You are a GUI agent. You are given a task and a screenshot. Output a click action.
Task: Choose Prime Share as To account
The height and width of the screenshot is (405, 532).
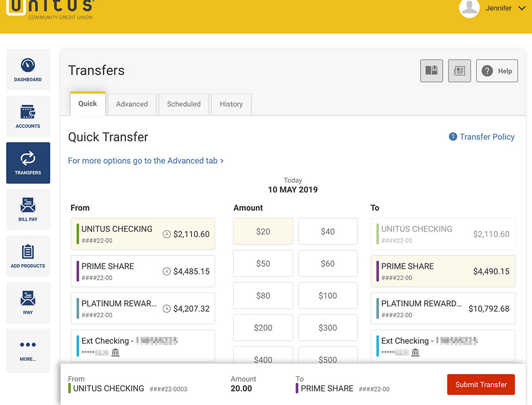coord(443,271)
